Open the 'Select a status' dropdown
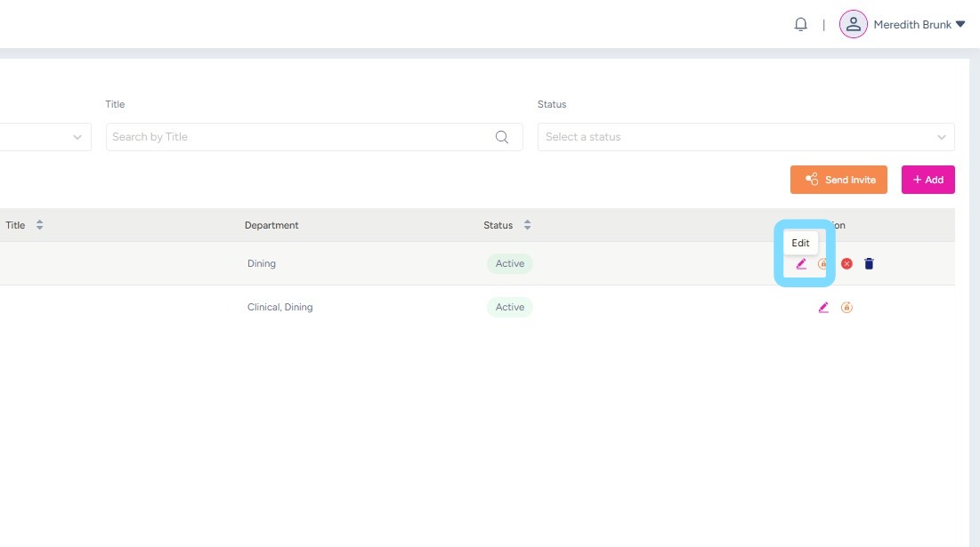 tap(745, 137)
